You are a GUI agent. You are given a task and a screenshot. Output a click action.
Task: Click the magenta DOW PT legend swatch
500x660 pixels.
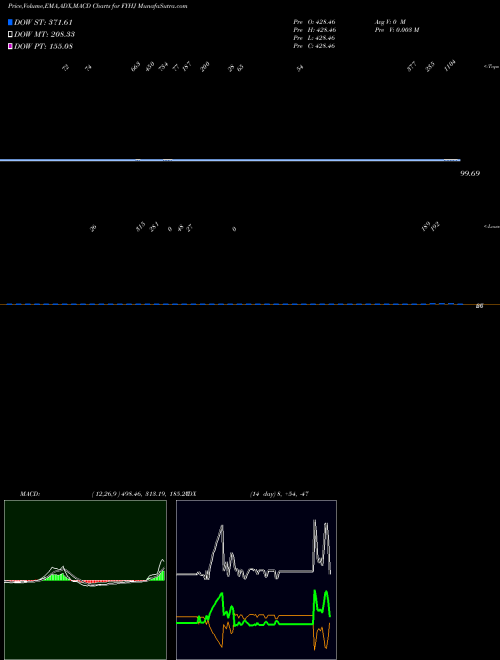[x=10, y=46]
